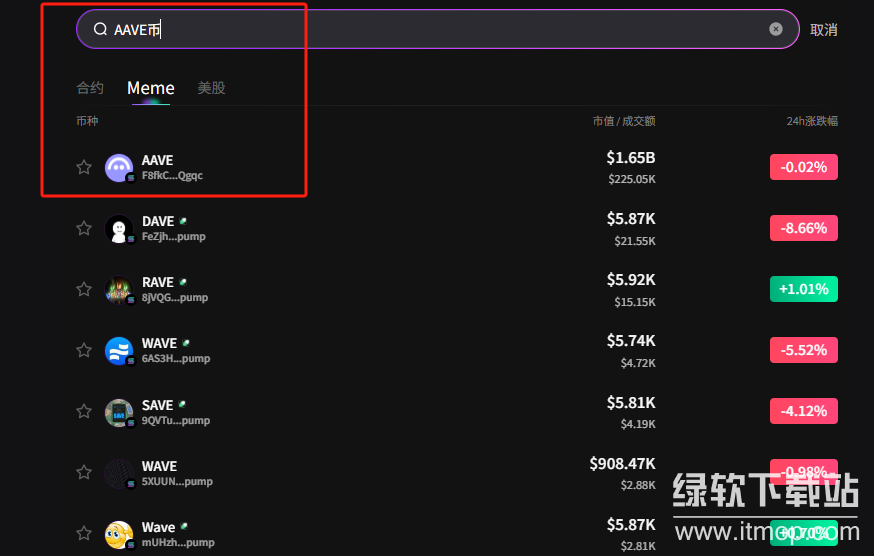Click the DAVE token avatar icon
The image size is (874, 556).
click(119, 229)
